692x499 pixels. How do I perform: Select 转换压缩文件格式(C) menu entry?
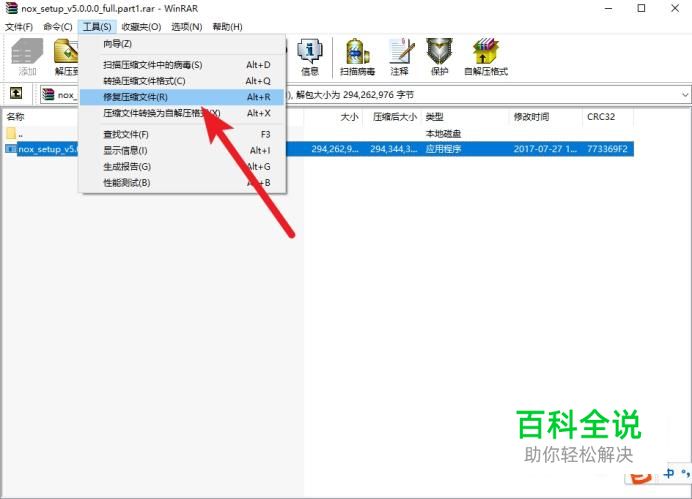[182, 81]
